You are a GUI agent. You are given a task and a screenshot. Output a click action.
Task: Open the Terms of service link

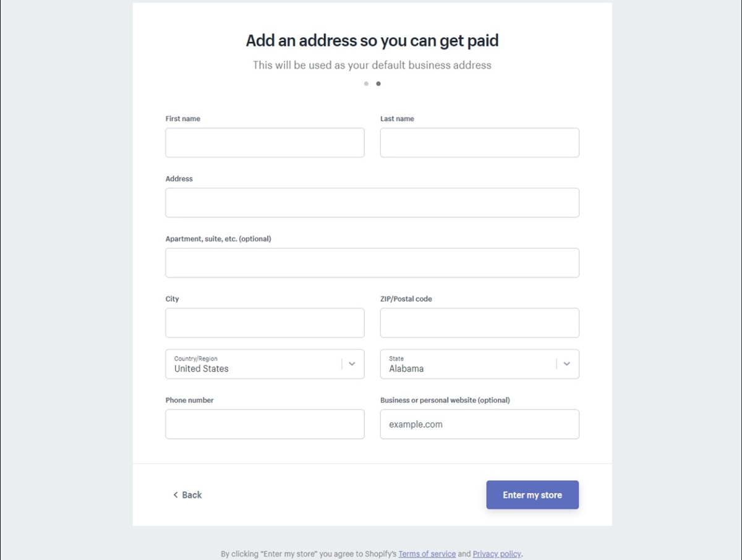coord(427,554)
